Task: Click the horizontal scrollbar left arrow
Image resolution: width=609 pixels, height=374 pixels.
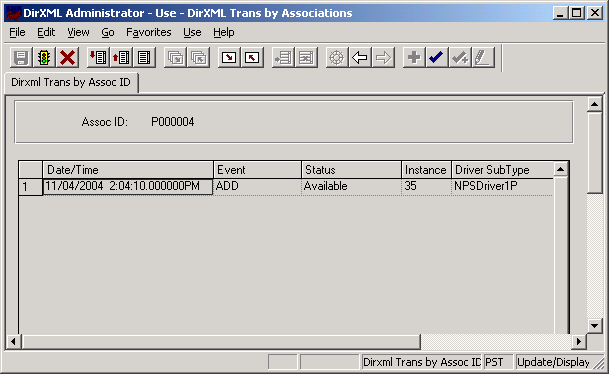Action: 13,341
